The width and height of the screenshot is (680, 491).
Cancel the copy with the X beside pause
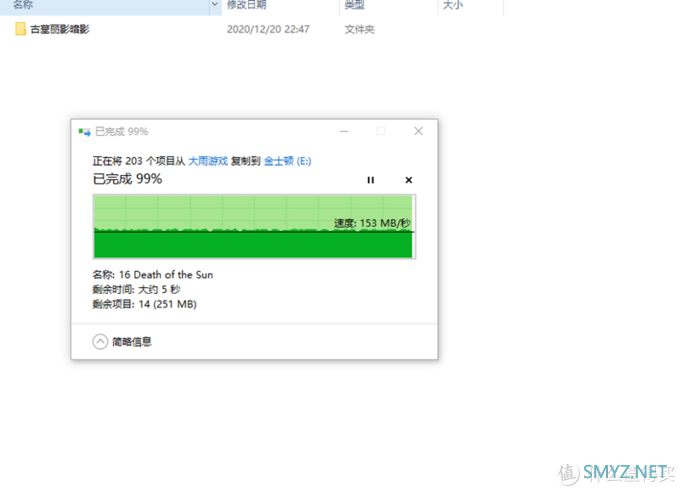pyautogui.click(x=409, y=180)
